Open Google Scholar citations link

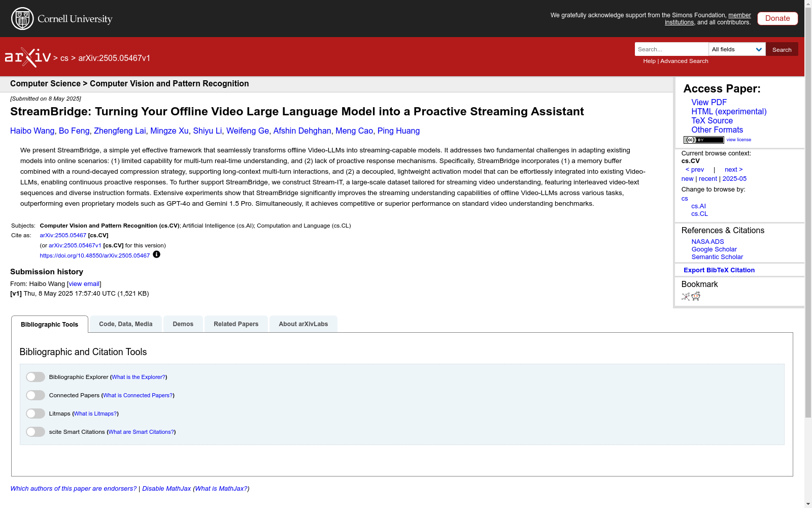tap(714, 249)
